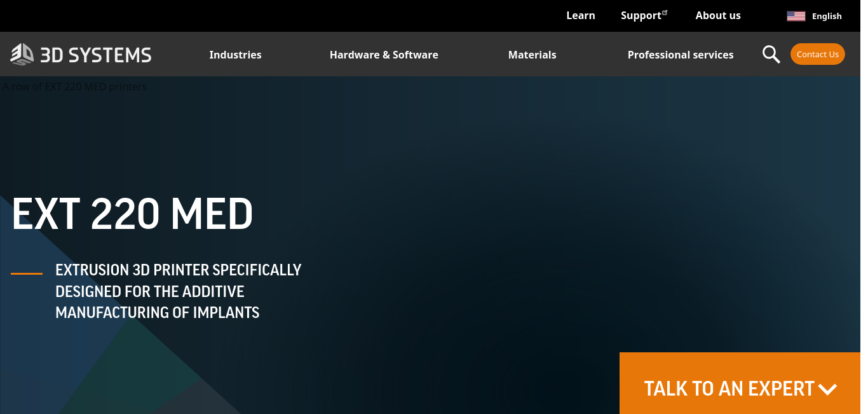Visit the About us page
Viewport: 868px width, 414px height.
718,16
